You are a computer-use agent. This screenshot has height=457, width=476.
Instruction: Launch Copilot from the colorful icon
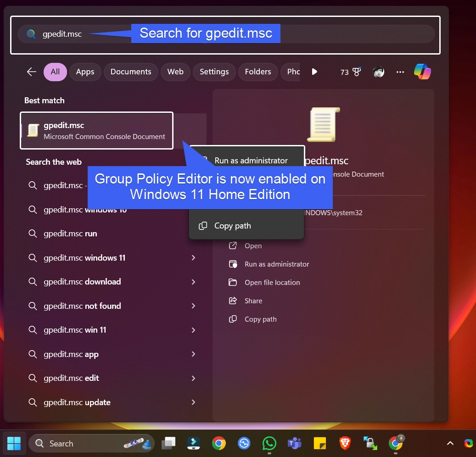(422, 72)
